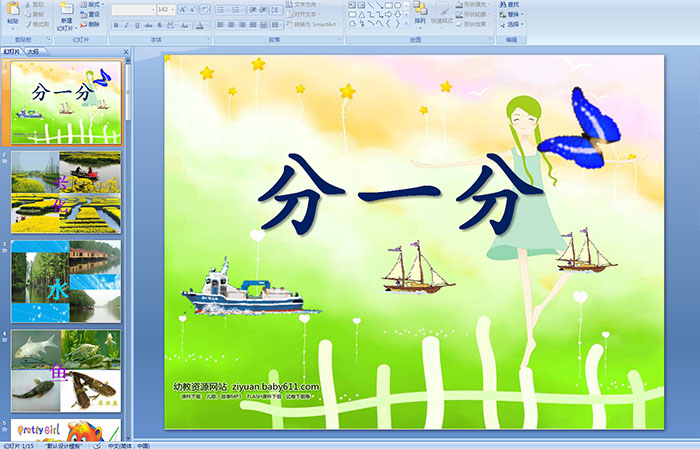Click the Reset (重设) slide button
The height and width of the screenshot is (449, 700).
point(91,14)
